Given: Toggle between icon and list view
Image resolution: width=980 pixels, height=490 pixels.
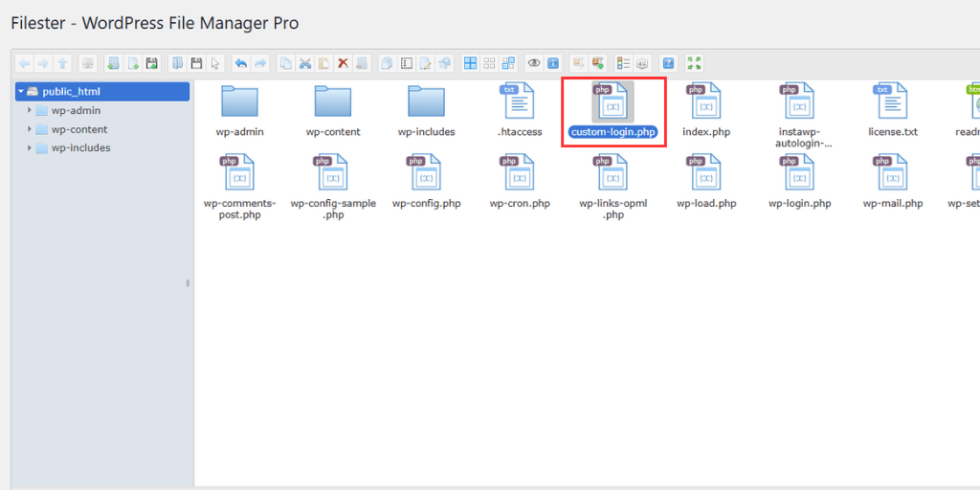Looking at the screenshot, I should 624,63.
